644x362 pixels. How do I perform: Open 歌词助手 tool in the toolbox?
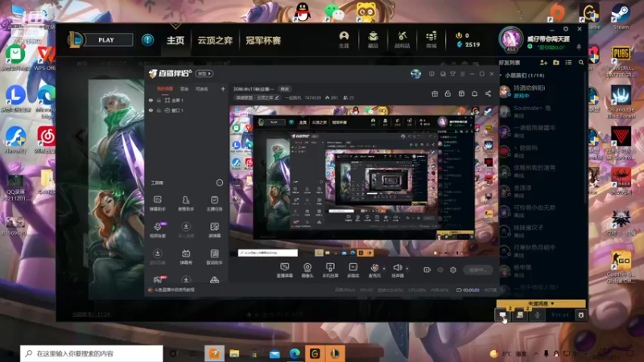pyautogui.click(x=214, y=257)
